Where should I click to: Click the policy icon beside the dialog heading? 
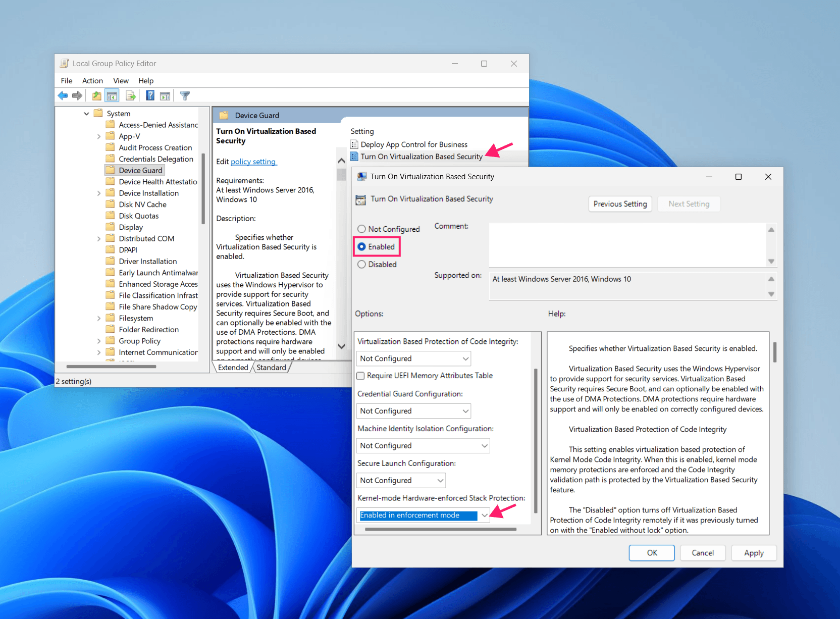point(360,199)
